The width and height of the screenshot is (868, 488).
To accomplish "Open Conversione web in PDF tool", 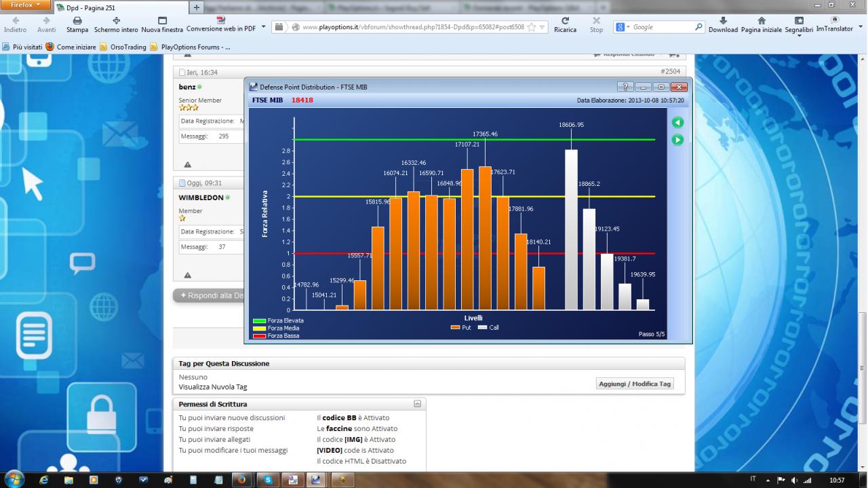I will (220, 20).
